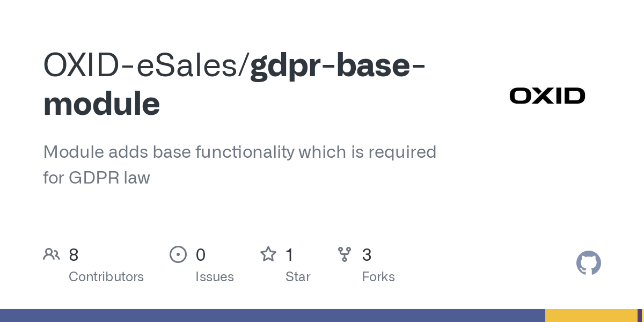Click the narrow purple language bar segment

pyautogui.click(x=639, y=316)
